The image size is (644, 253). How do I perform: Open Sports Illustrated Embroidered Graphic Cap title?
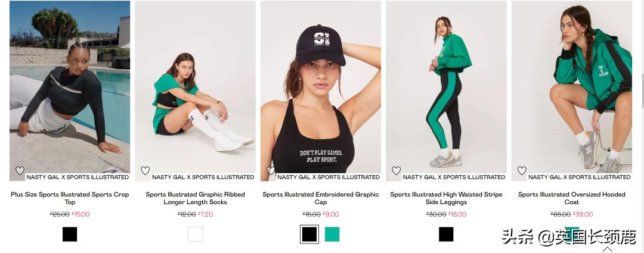coord(321,198)
